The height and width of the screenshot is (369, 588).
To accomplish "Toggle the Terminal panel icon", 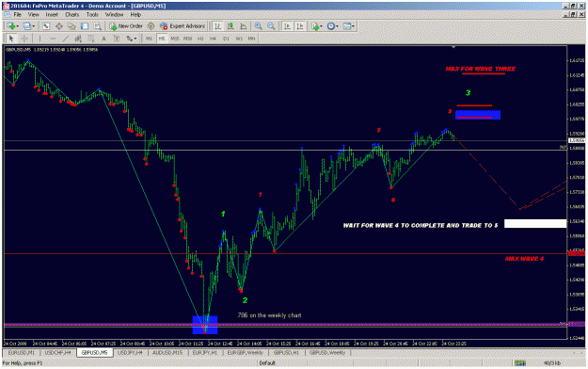I will point(85,26).
